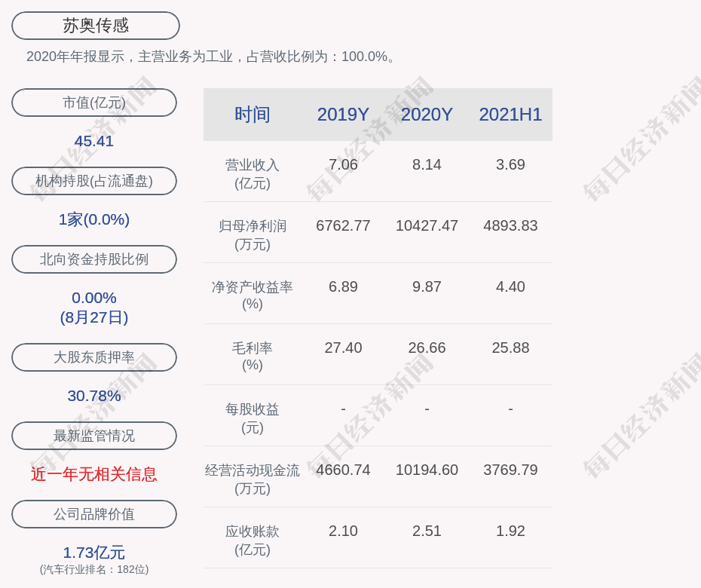Select net profit value 6762.77
The image size is (701, 588).
[x=343, y=226]
